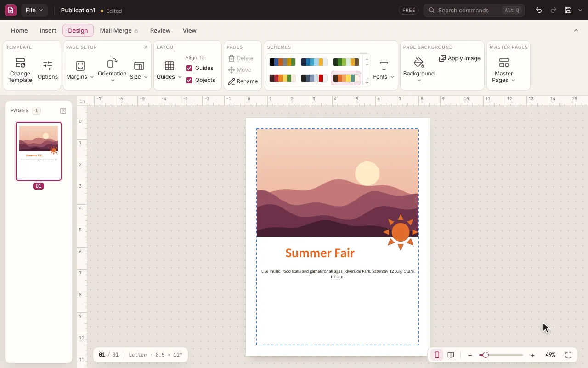Click the Rename page button
The width and height of the screenshot is (588, 368).
pos(243,81)
